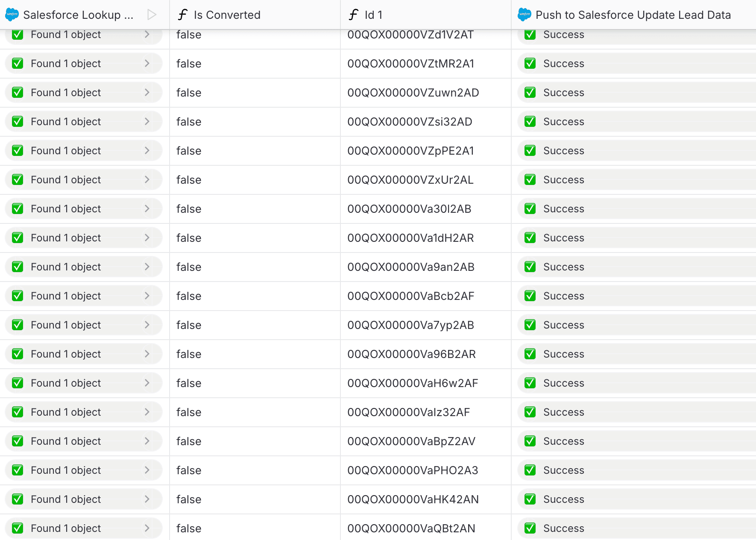This screenshot has height=540, width=756.
Task: Click false cell in row 00QOX00000Va9an2AB
Action: [x=255, y=267]
